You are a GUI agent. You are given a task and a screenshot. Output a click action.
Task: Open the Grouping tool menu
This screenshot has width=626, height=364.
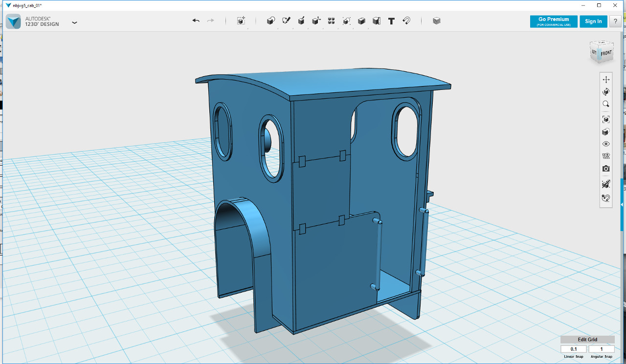(x=347, y=21)
